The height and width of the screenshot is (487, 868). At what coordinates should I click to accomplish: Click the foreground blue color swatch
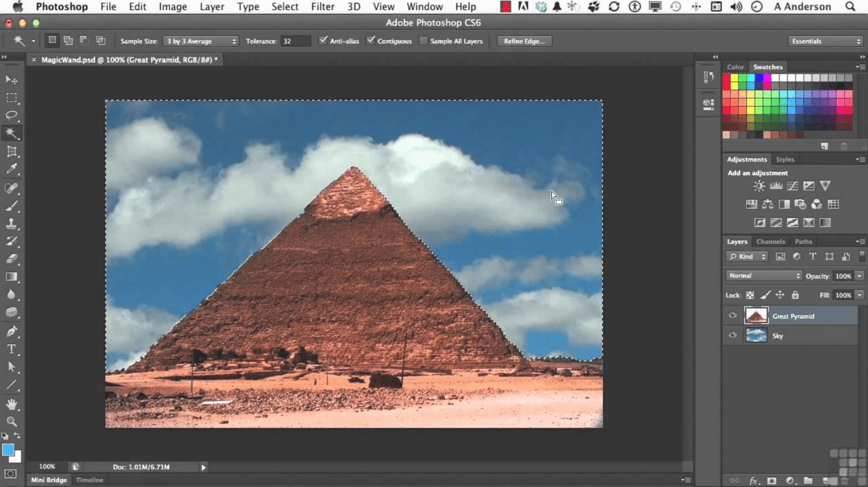coord(8,450)
